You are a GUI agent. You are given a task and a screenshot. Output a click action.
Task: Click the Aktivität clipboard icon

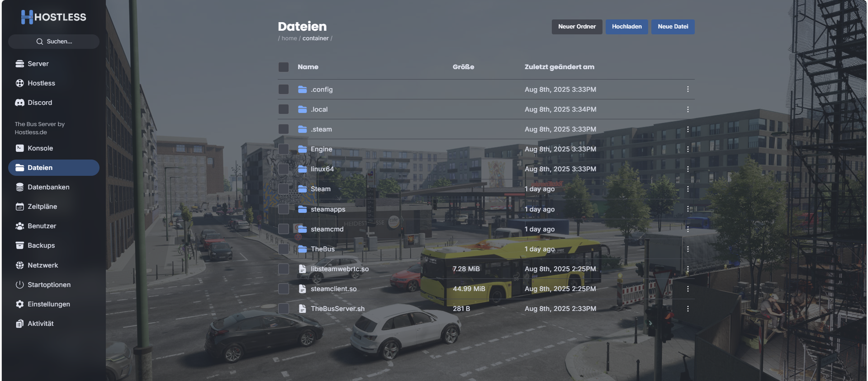pos(19,324)
